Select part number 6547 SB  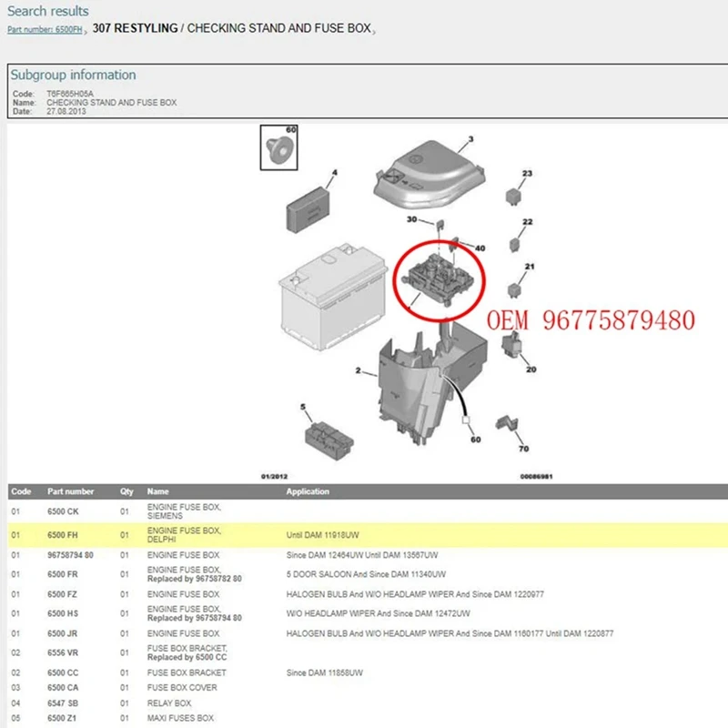[x=63, y=703]
